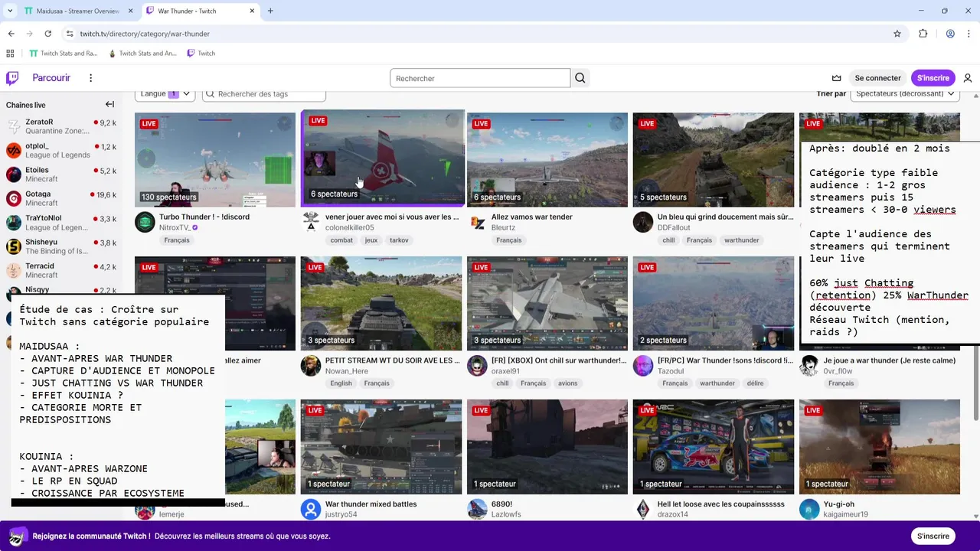The width and height of the screenshot is (980, 551).
Task: Click the browser address bar URL
Action: tap(145, 34)
